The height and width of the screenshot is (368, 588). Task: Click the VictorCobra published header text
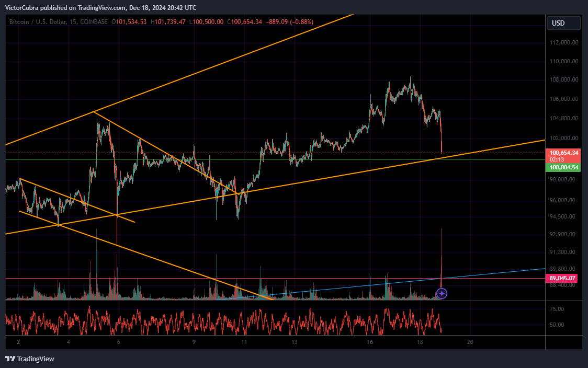100,7
